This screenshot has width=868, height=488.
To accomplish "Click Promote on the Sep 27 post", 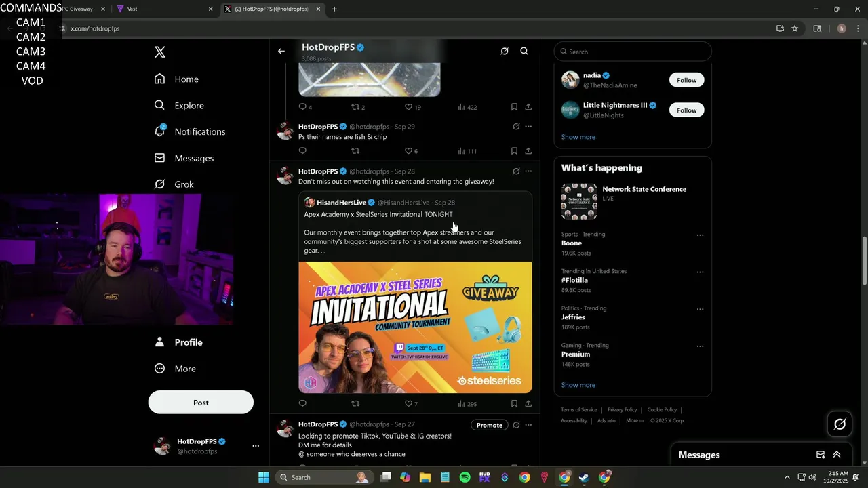I will 490,425.
